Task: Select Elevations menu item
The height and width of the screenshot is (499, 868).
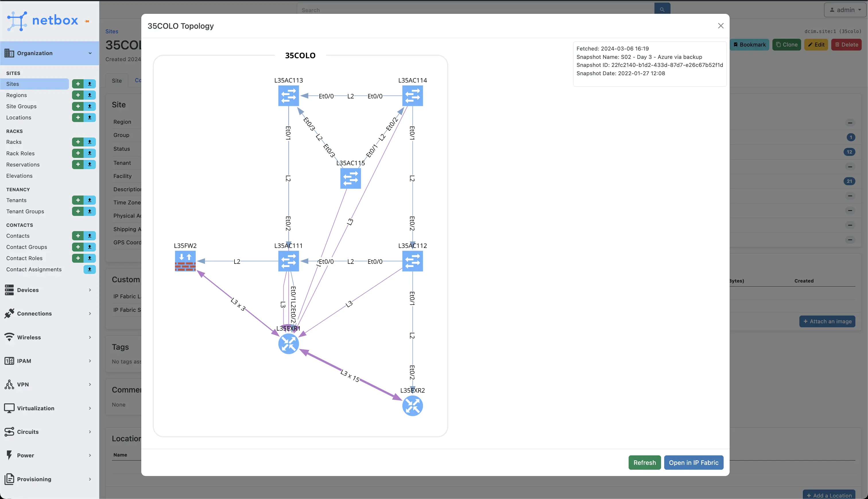Action: pos(19,176)
